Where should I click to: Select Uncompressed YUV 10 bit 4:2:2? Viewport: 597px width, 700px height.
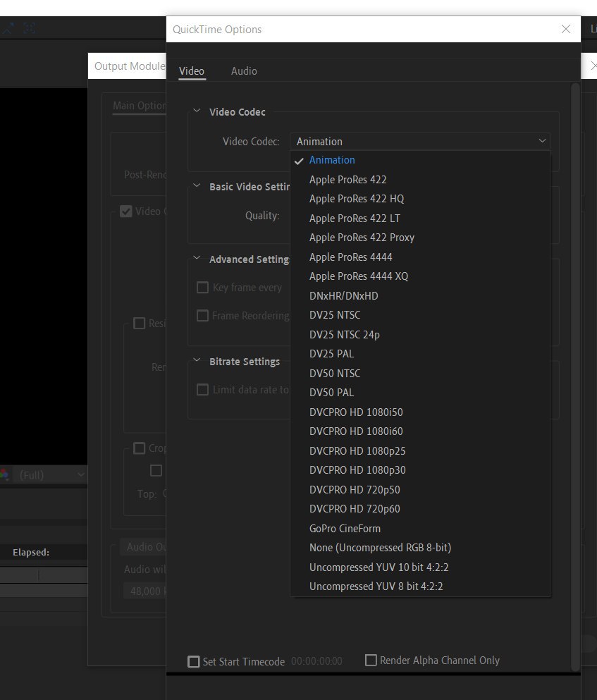(420, 567)
